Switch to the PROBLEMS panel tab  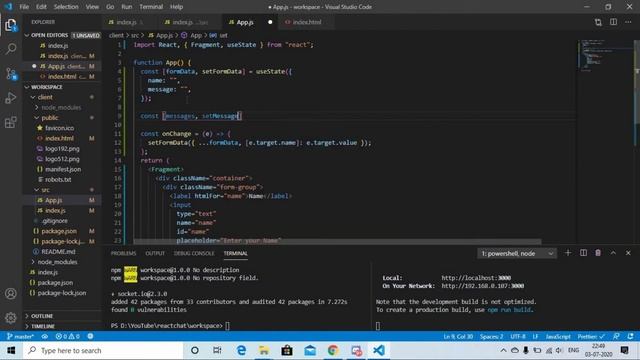point(123,253)
